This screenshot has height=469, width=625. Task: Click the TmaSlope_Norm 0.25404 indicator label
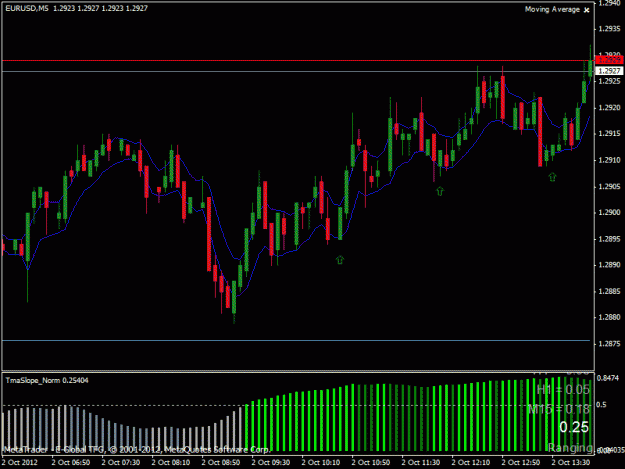(x=47, y=381)
